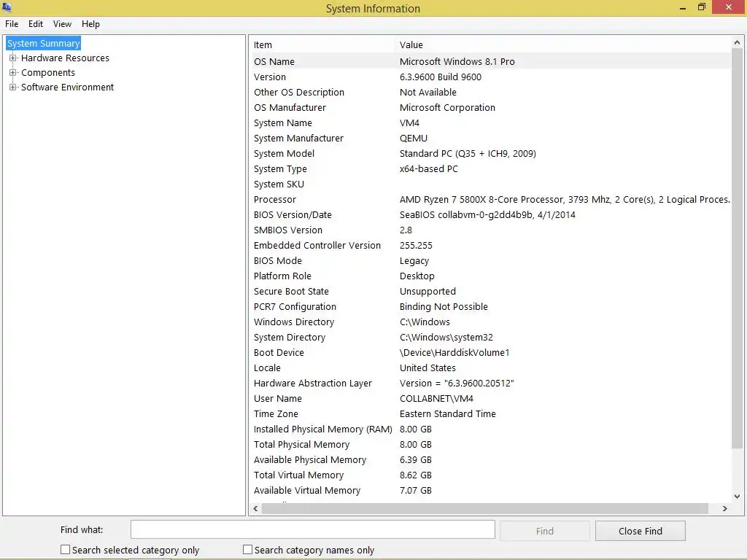Enable Search selected category only checkbox

(x=65, y=550)
